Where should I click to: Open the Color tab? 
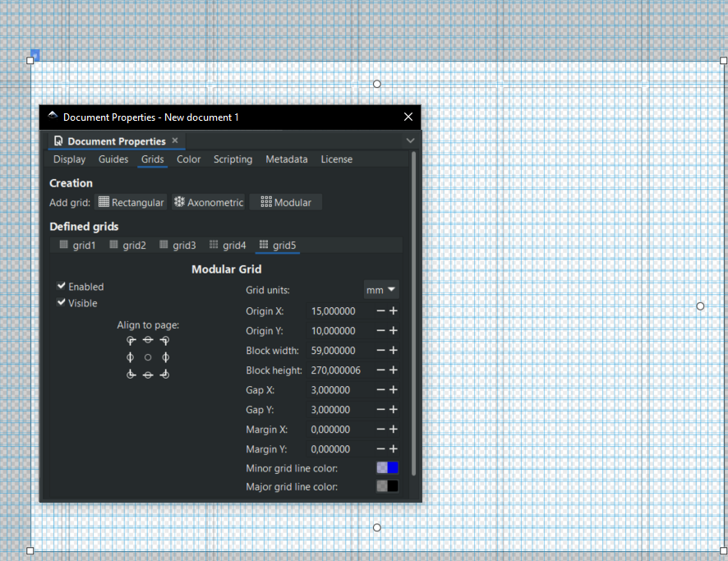[x=188, y=159]
